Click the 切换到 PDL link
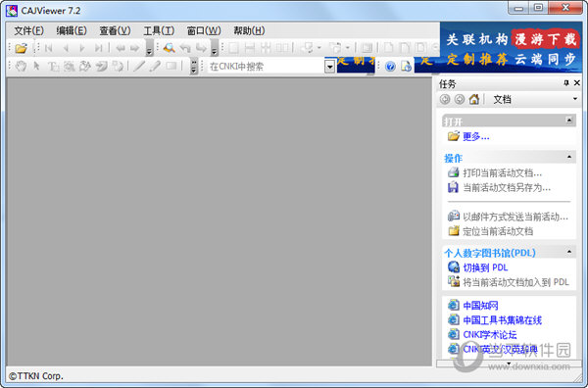The image size is (588, 388). click(x=485, y=267)
